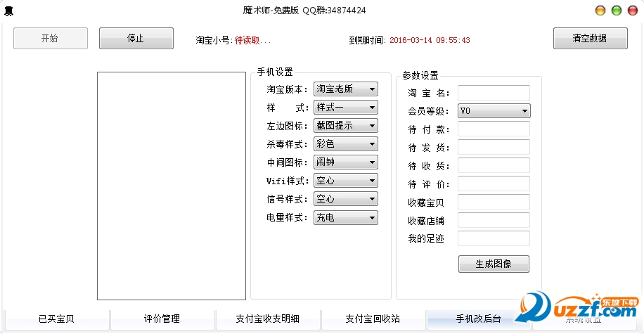
Task: Focus the 淘宝名 input field
Action: tap(494, 93)
